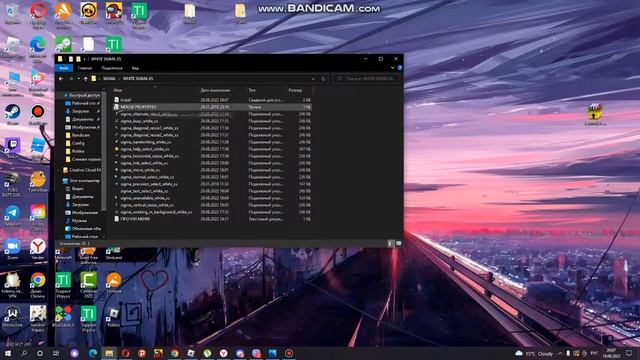Viewport: 640px width, 360px height.
Task: Open Zoom desktop shortcut
Action: coord(12,249)
